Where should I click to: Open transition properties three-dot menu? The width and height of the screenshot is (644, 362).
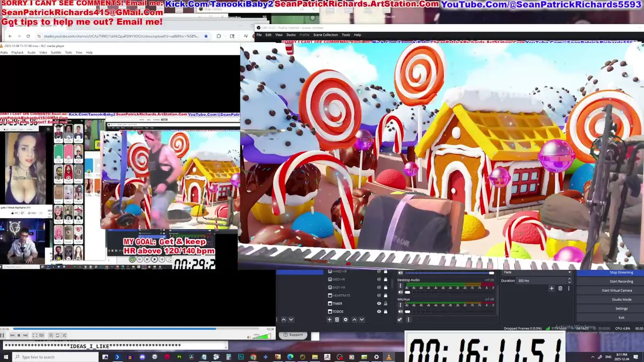point(569,289)
